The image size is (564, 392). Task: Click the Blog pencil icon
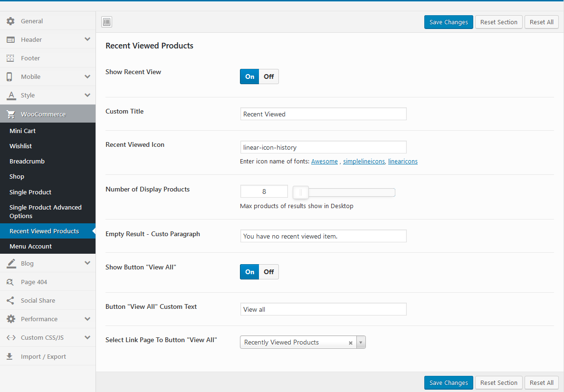(x=11, y=263)
